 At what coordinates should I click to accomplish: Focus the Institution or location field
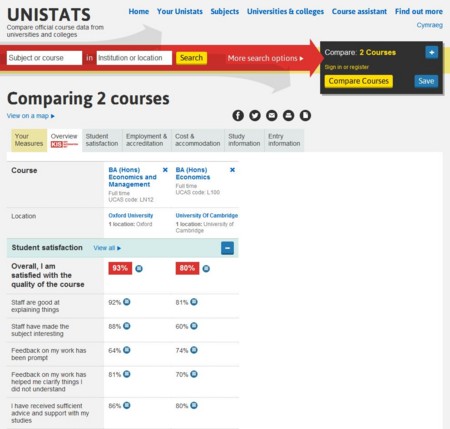click(x=134, y=58)
